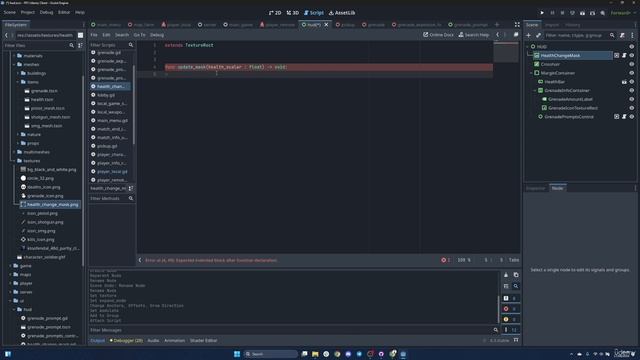The height and width of the screenshot is (360, 640).
Task: Switch to the 3D workspace
Action: (x=293, y=13)
